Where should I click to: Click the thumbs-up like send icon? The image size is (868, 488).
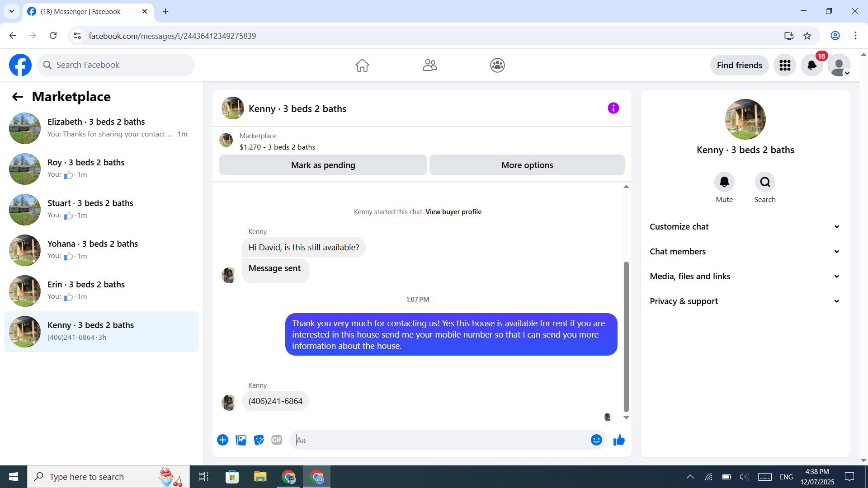pos(619,440)
